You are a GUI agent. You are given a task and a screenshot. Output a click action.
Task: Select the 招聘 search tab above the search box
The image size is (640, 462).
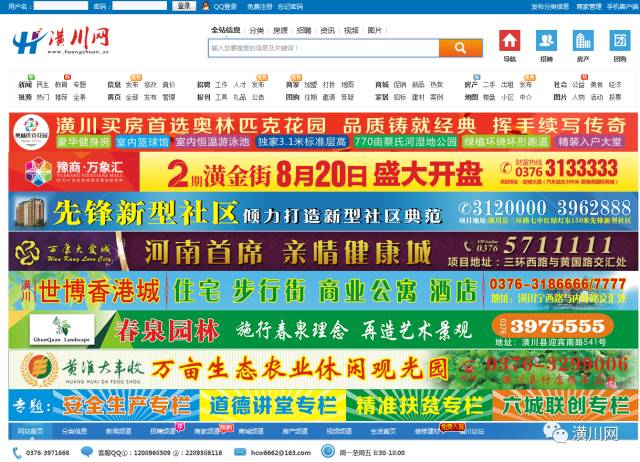pos(304,30)
